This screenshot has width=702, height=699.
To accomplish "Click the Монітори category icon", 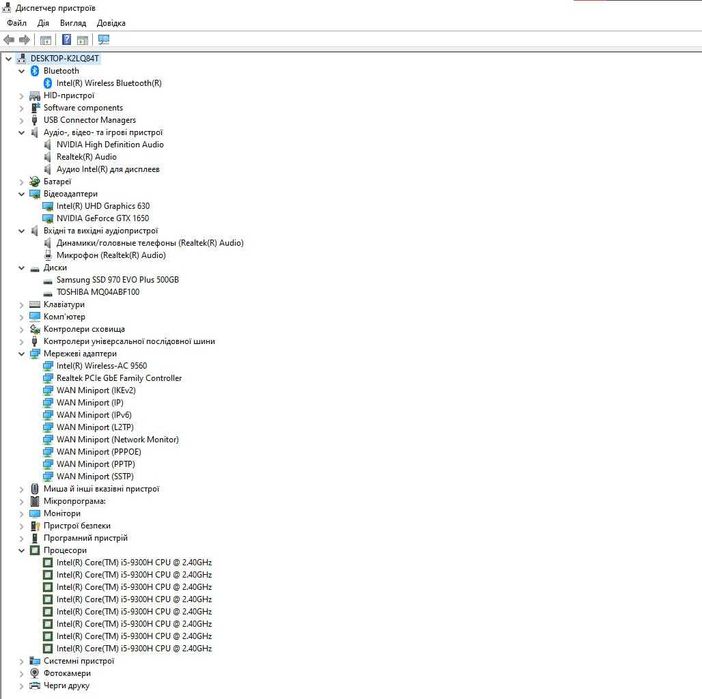I will tap(34, 513).
